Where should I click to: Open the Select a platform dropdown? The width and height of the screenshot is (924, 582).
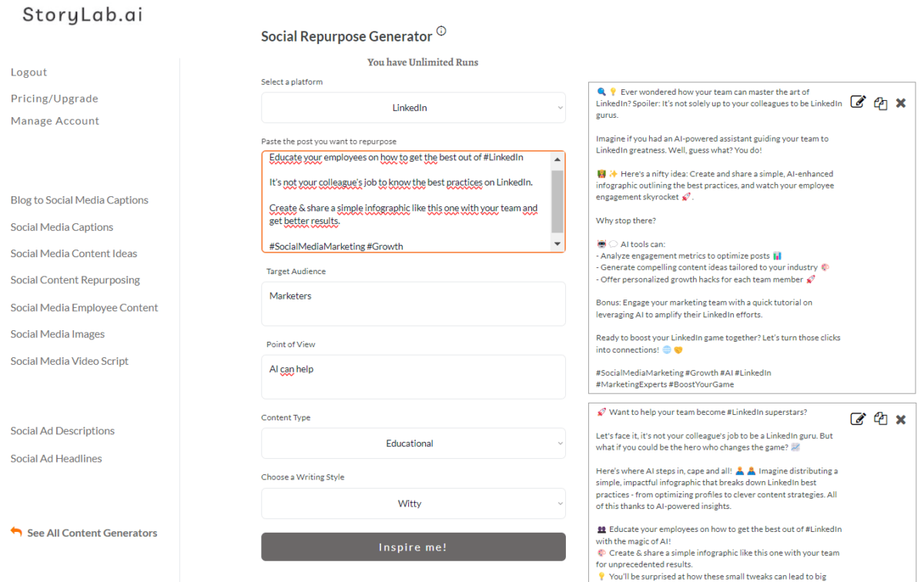tap(413, 108)
